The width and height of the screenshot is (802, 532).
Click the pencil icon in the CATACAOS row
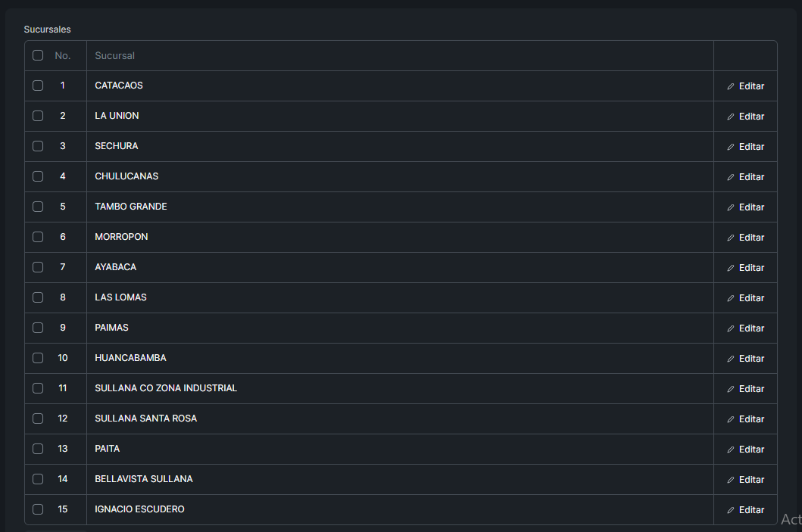point(731,86)
